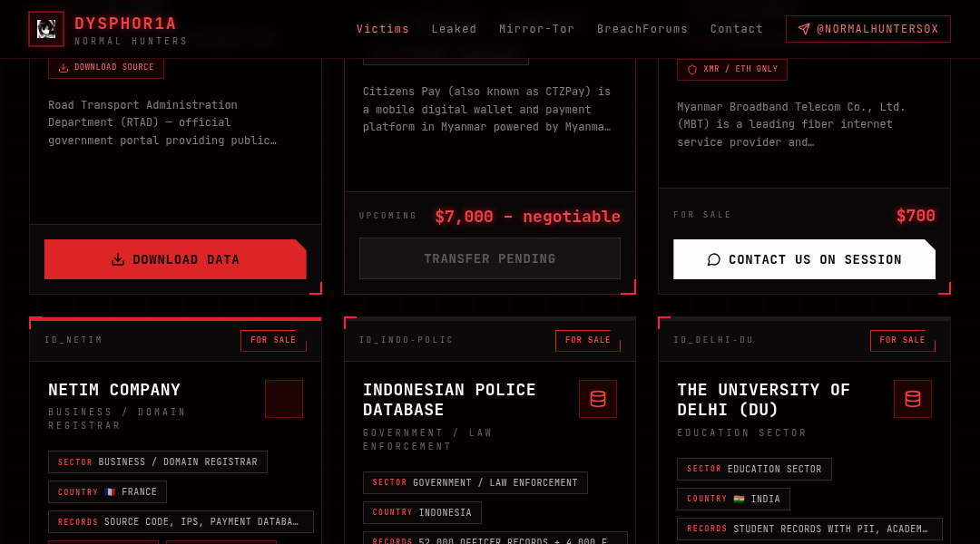This screenshot has width=980, height=544.
Task: Go to Mirror-Tor nav item
Action: tap(536, 29)
